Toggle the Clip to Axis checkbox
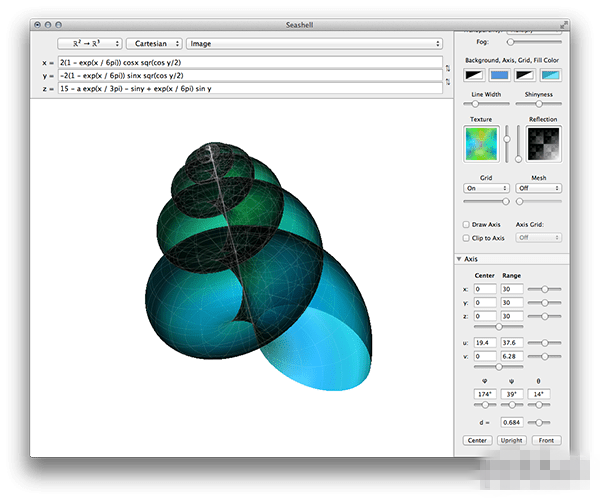The width and height of the screenshot is (600, 500). click(466, 238)
